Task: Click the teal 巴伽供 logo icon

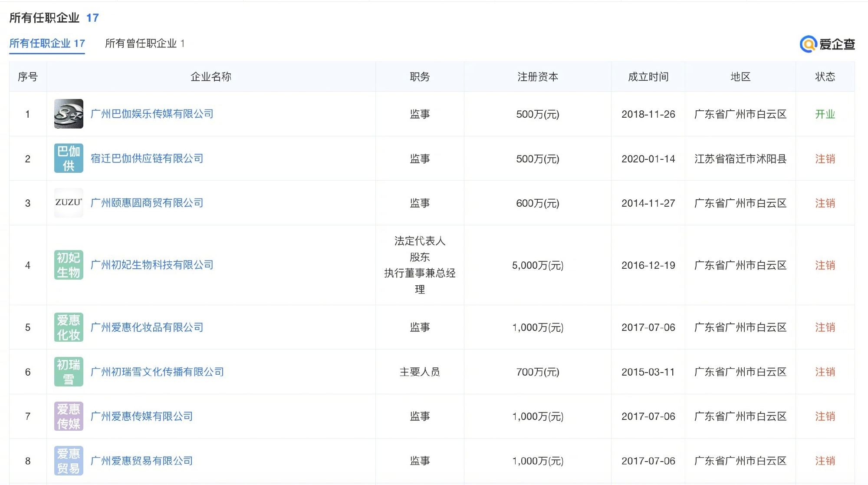Action: click(x=69, y=158)
